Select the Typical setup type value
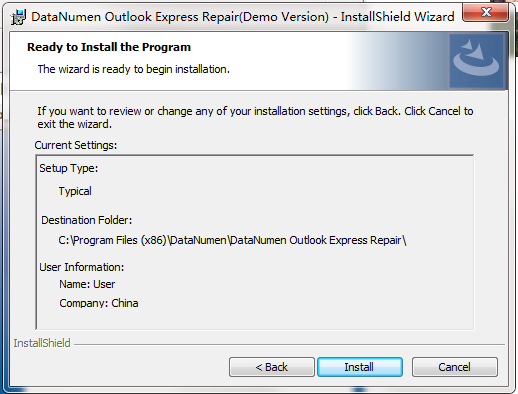518x394 pixels. pos(75,191)
